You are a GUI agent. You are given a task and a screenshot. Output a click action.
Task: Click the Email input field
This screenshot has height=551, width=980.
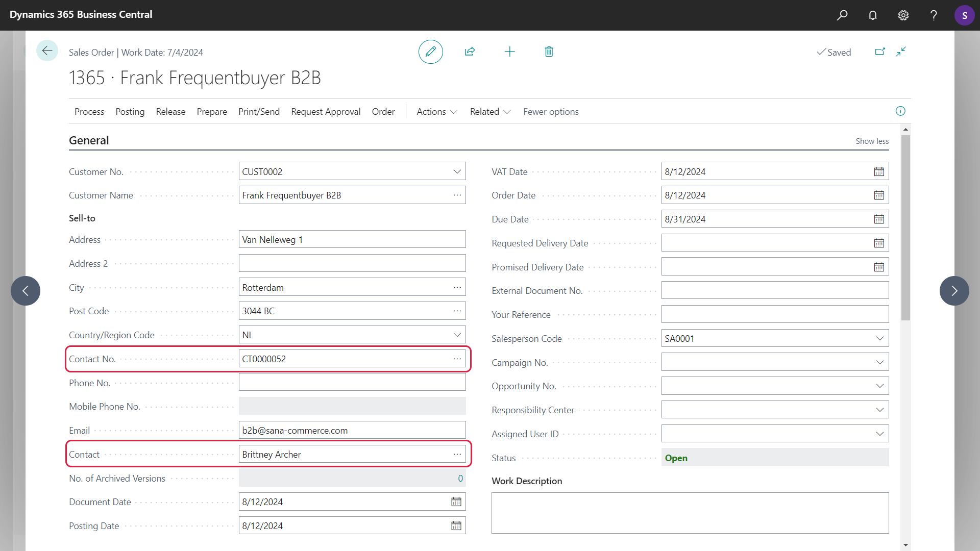[352, 431]
